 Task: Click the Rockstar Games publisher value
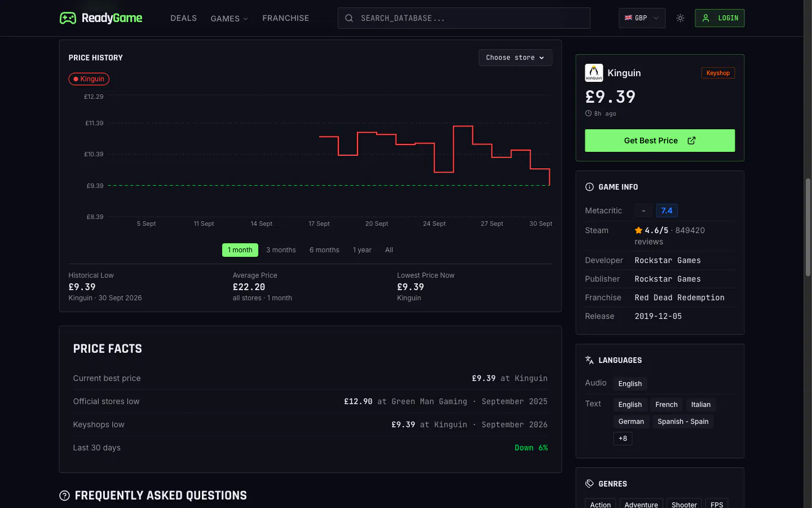(x=668, y=279)
